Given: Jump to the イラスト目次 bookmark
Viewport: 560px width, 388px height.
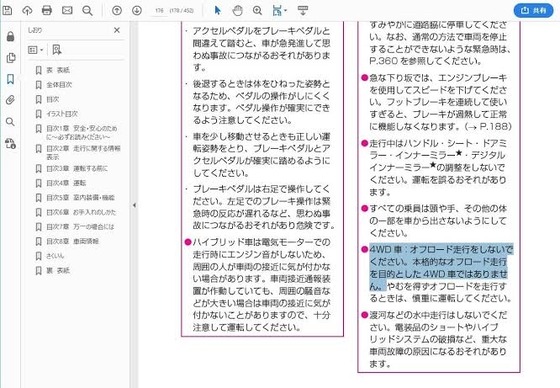Looking at the screenshot, I should pyautogui.click(x=62, y=114).
